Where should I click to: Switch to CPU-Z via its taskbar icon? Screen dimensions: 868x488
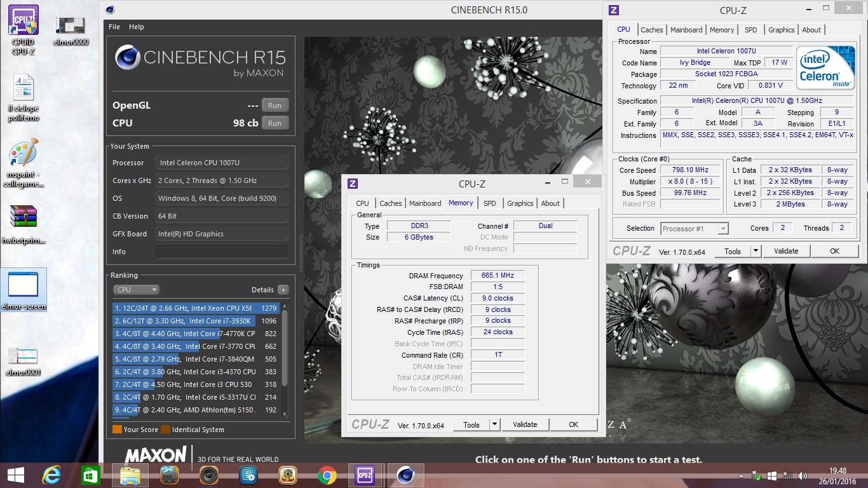point(365,475)
